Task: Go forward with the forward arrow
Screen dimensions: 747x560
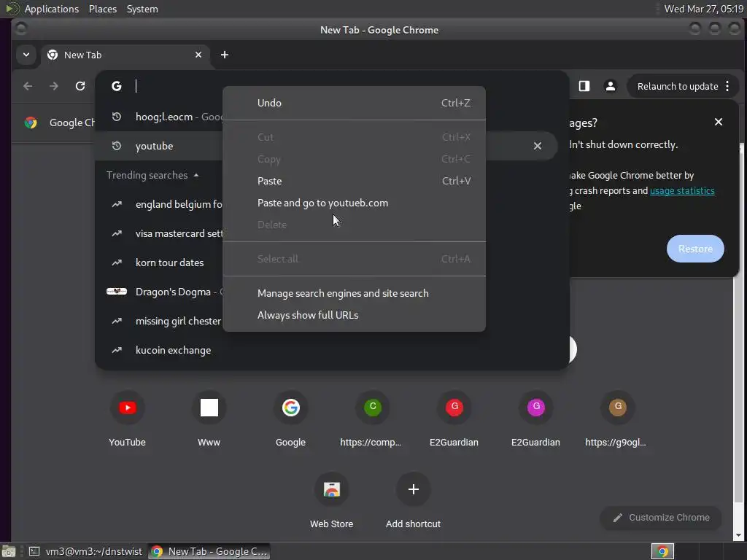Action: 54,86
